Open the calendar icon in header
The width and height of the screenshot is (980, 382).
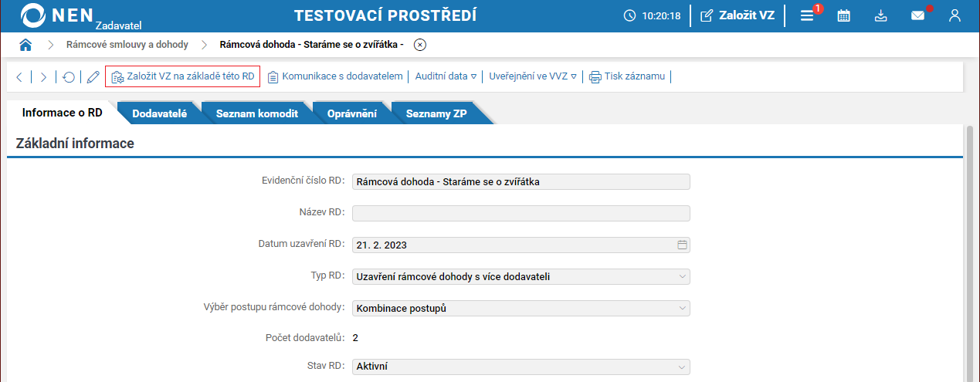tap(844, 15)
